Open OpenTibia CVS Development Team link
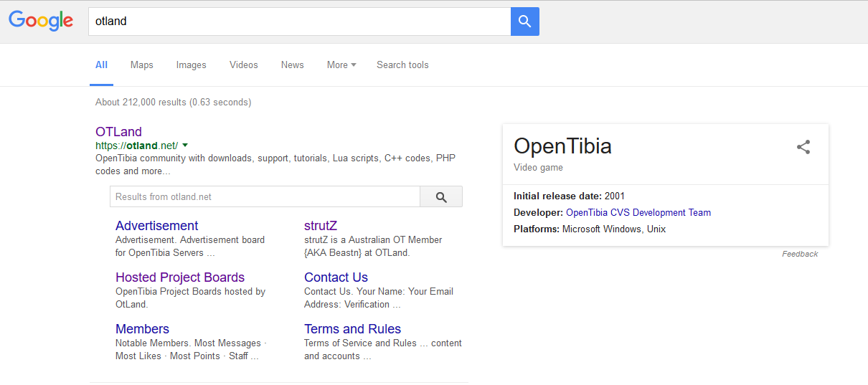 [x=638, y=212]
